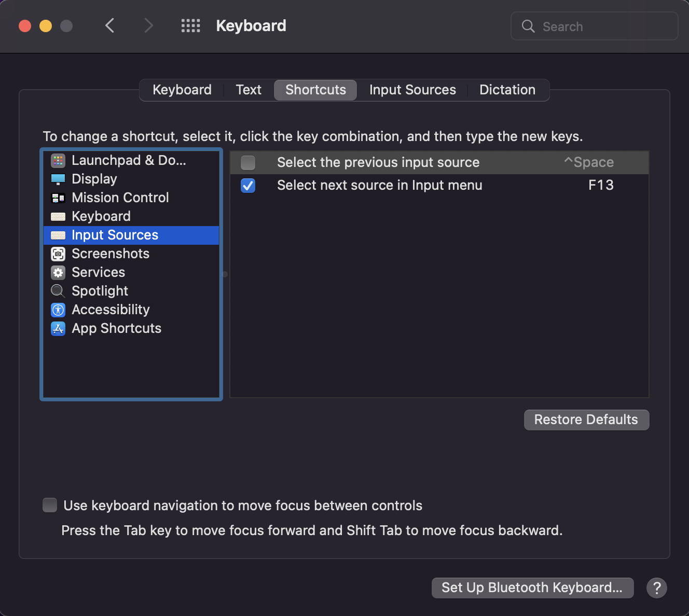Image resolution: width=689 pixels, height=616 pixels.
Task: Select the Screenshots camera icon
Action: coord(58,254)
